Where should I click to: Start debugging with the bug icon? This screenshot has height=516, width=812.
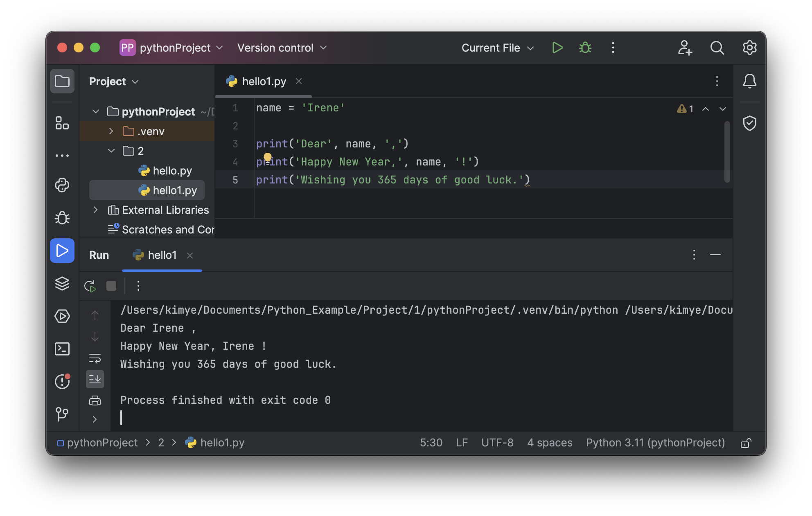point(585,48)
